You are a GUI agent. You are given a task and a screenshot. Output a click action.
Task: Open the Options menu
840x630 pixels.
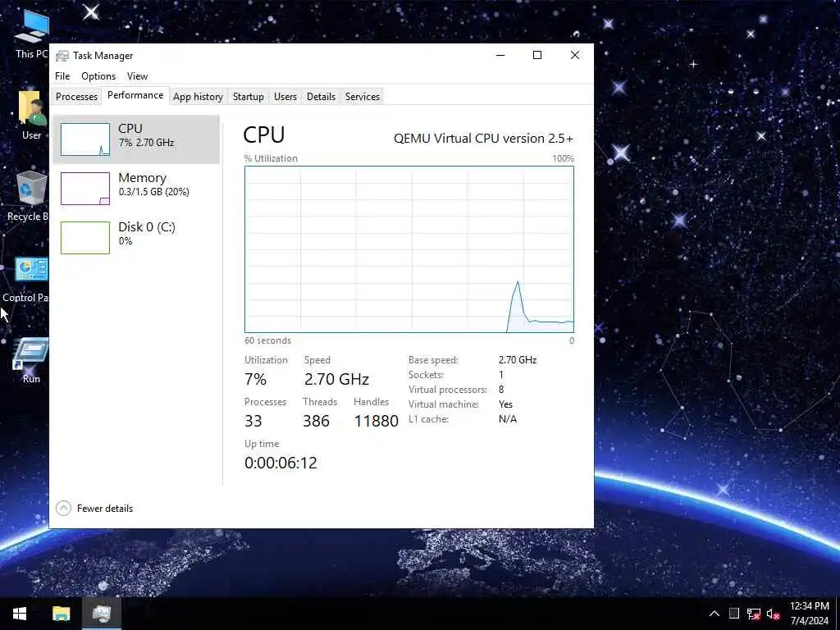coord(98,76)
